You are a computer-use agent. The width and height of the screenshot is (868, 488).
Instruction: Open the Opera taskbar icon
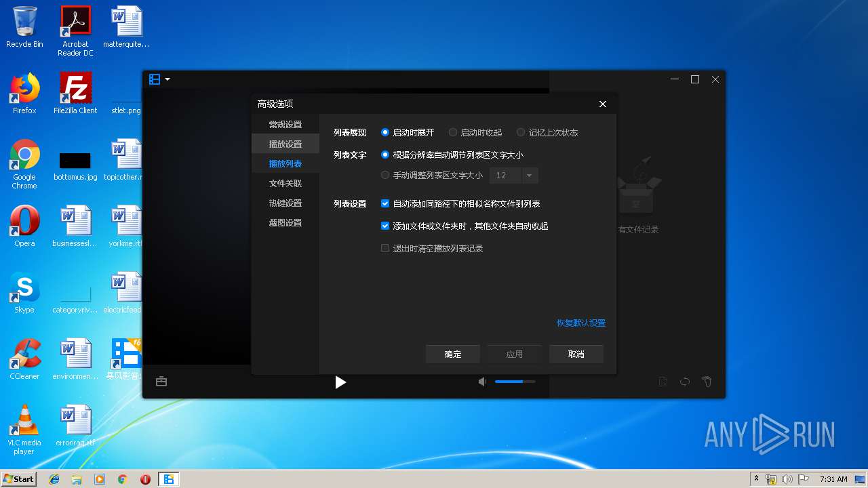(145, 479)
